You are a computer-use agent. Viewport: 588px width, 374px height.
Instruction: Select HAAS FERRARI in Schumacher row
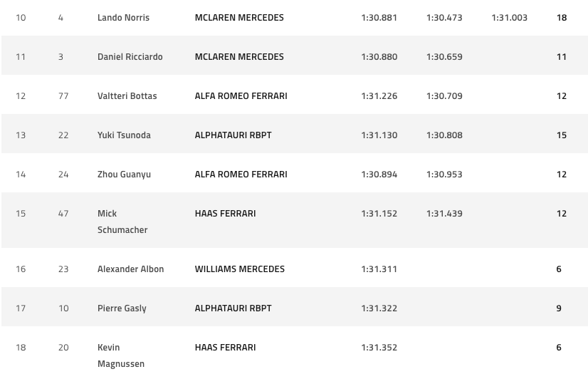pyautogui.click(x=226, y=214)
